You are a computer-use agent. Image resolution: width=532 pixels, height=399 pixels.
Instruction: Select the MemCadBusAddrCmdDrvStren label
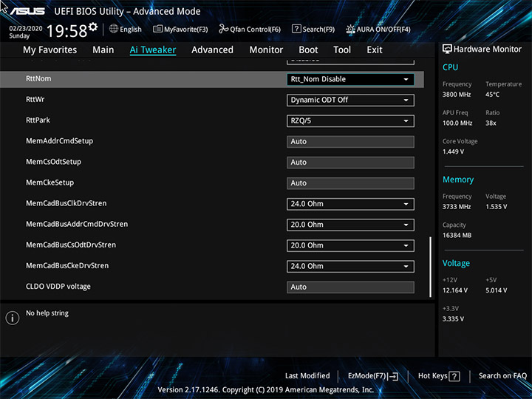[77, 224]
